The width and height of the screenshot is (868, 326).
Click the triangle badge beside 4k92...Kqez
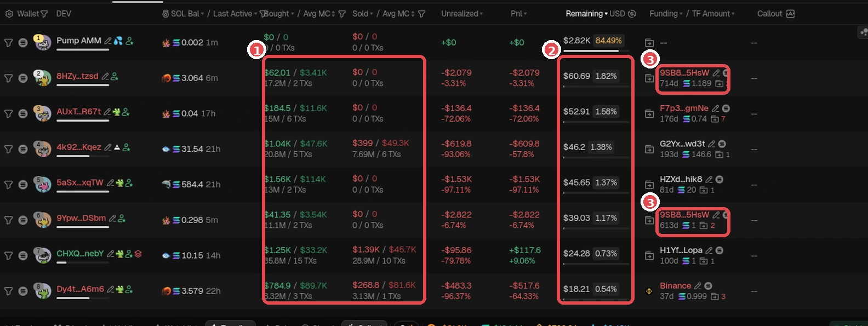[117, 147]
